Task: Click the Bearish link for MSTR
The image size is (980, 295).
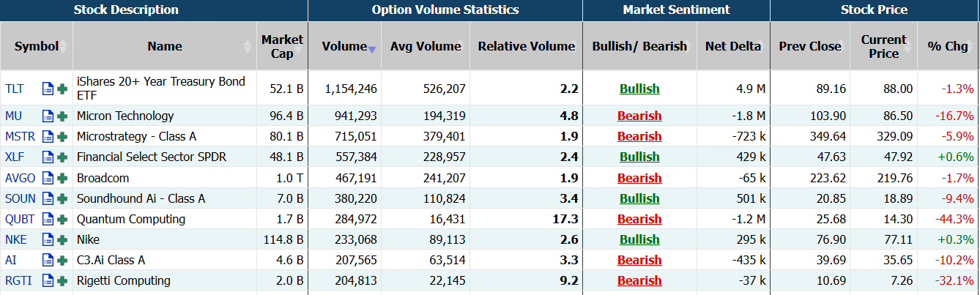Action: click(x=639, y=136)
